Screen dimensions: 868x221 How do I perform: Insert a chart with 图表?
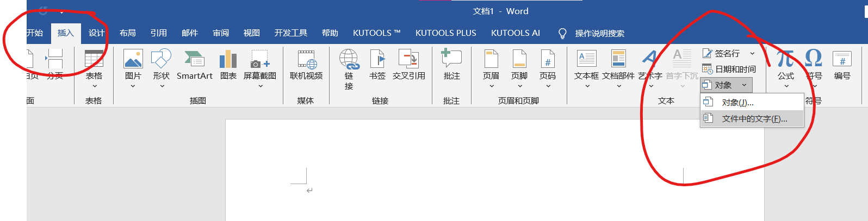click(x=228, y=65)
